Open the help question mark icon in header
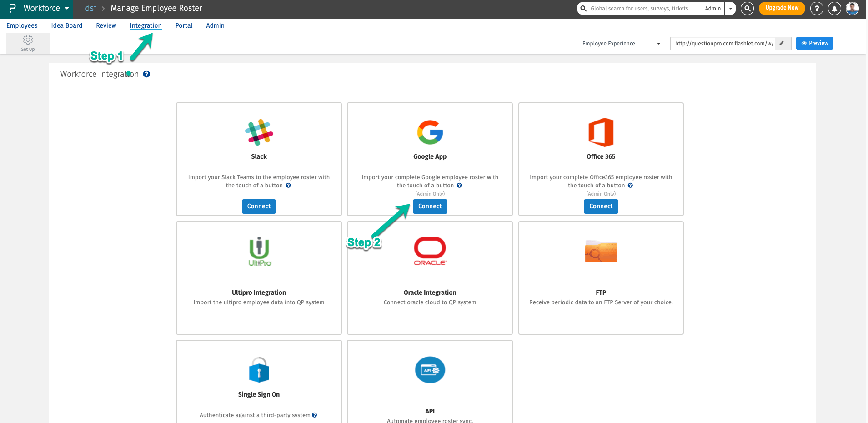This screenshot has width=868, height=423. [817, 9]
